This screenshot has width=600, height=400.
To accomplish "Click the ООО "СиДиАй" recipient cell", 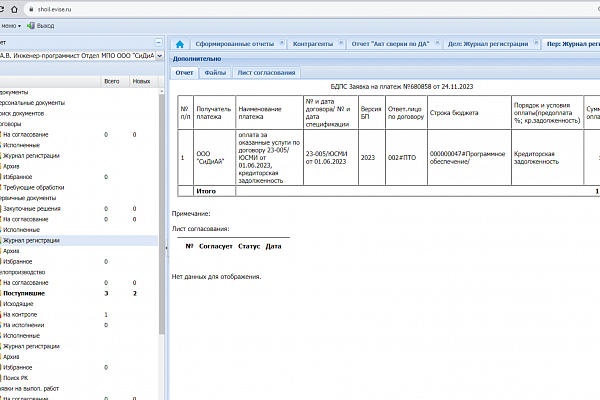I will 214,158.
